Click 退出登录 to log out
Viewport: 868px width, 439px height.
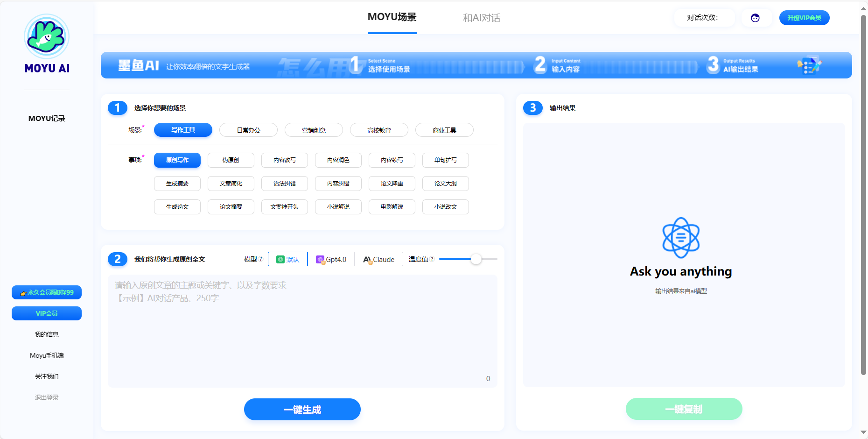(x=47, y=397)
